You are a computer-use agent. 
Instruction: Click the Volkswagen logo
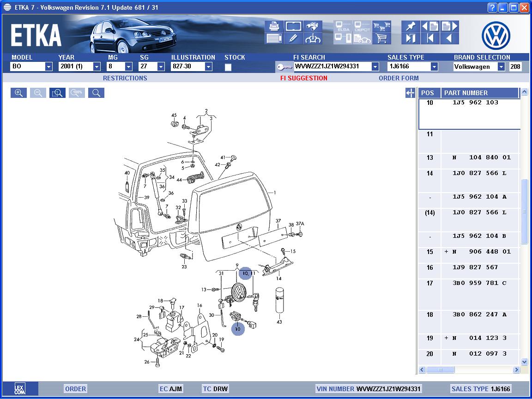point(496,36)
